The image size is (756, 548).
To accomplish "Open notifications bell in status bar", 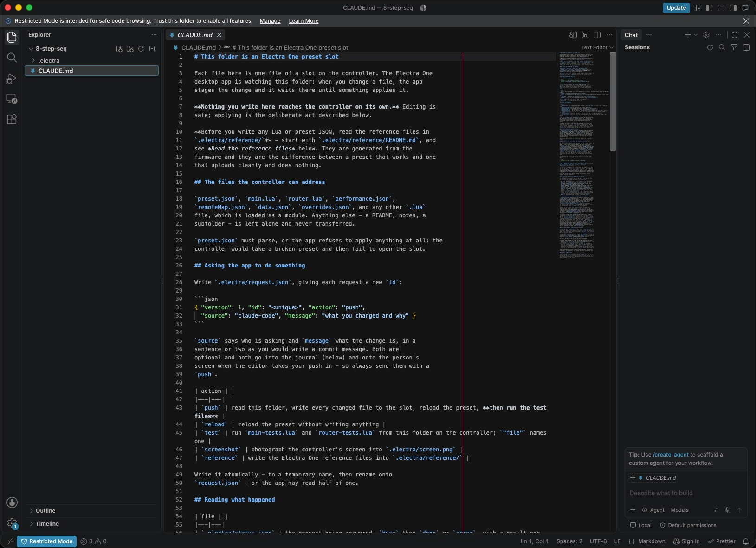I will 746,541.
